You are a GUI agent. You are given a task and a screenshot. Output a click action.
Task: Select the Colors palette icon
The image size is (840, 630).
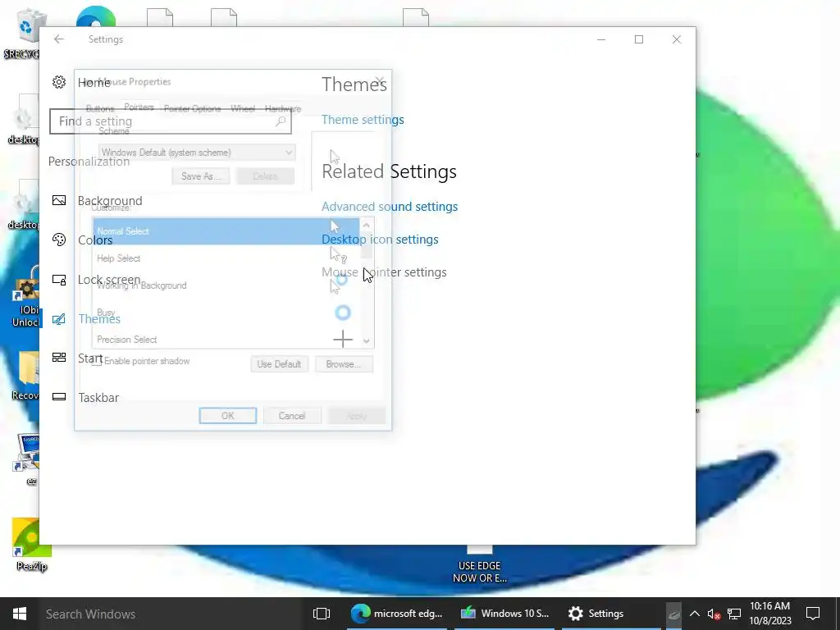[x=59, y=240]
